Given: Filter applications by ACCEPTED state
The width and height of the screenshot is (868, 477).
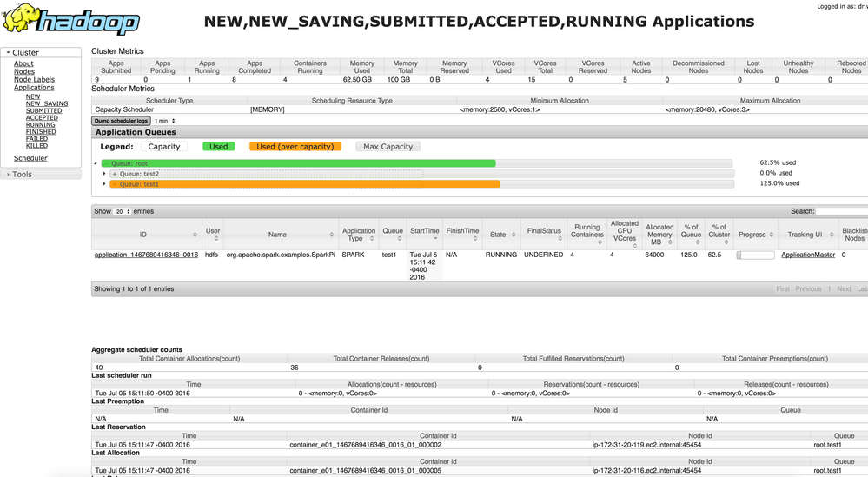Looking at the screenshot, I should click(x=42, y=117).
